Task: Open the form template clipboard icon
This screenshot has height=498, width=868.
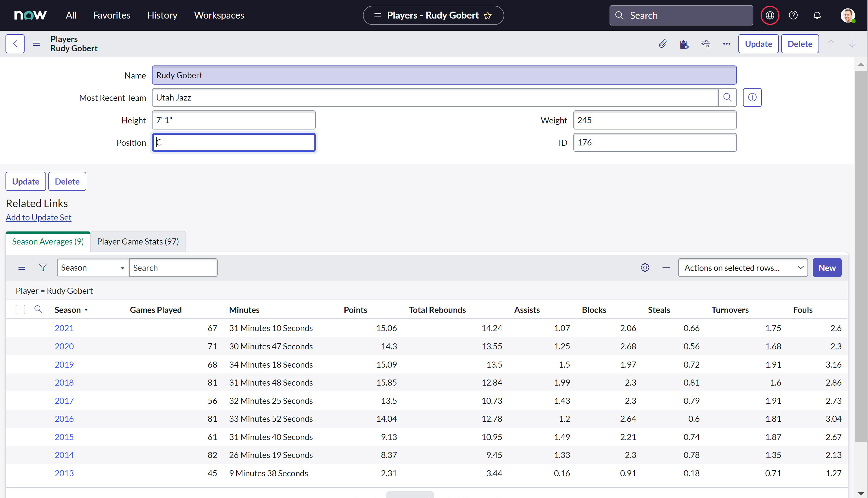Action: (684, 44)
